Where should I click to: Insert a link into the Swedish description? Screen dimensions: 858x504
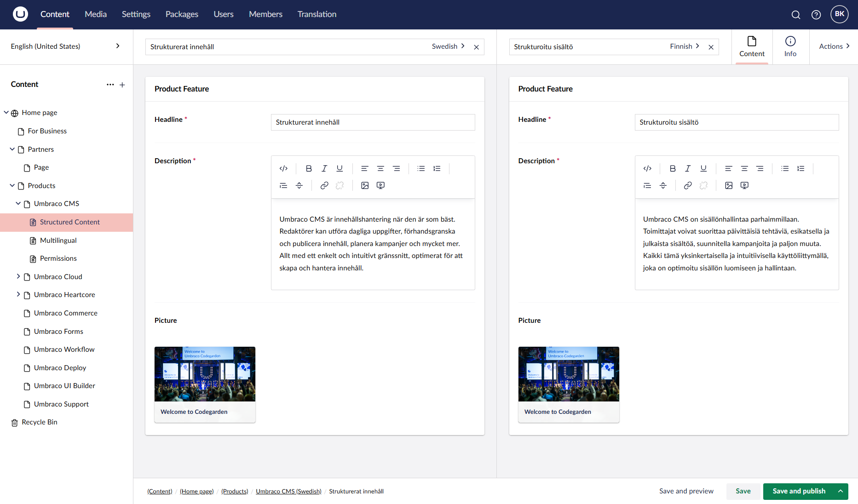(324, 185)
